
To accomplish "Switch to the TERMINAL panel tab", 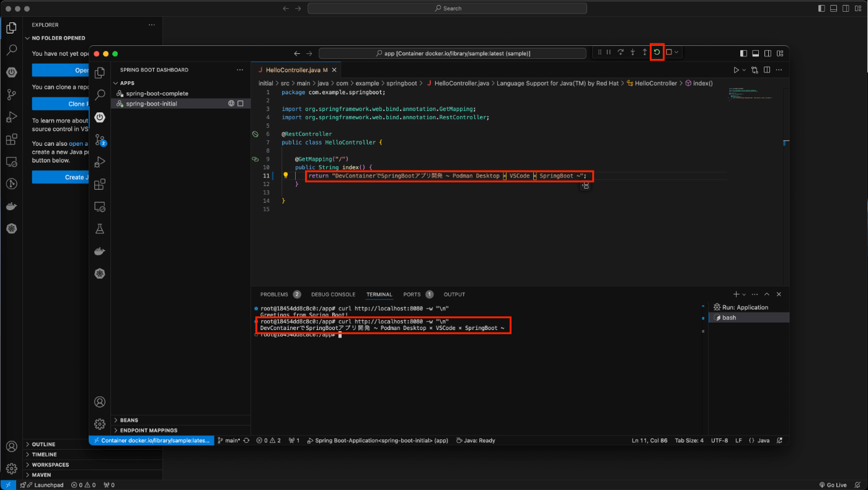I will 379,295.
